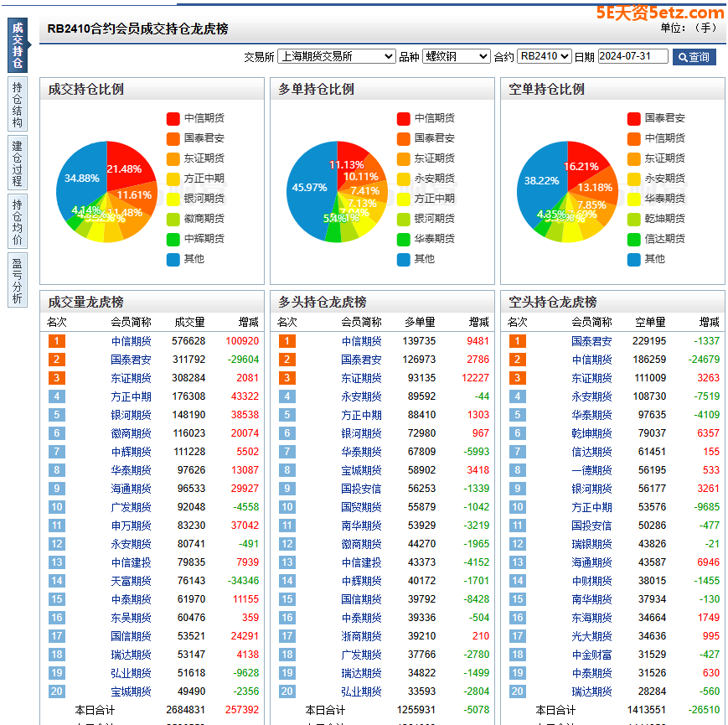This screenshot has width=728, height=725.
Task: Click blue 其他 swatch in 多单持仓比例 legend
Action: (404, 259)
